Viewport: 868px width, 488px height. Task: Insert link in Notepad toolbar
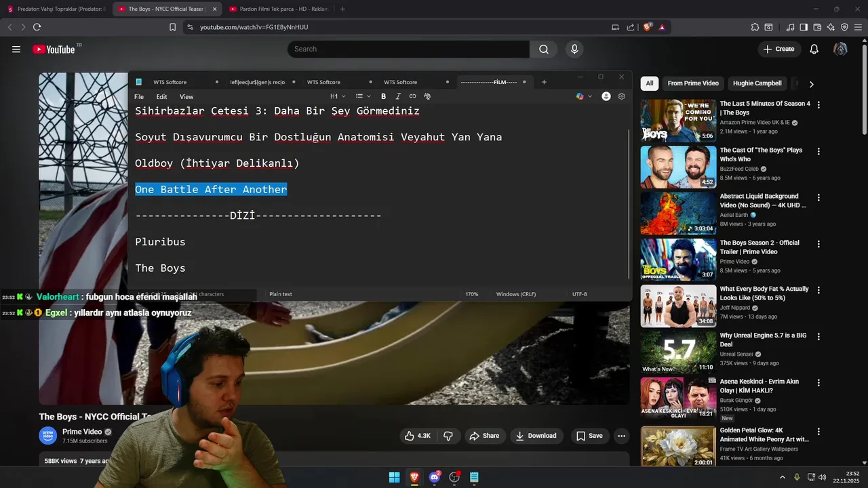pyautogui.click(x=412, y=96)
